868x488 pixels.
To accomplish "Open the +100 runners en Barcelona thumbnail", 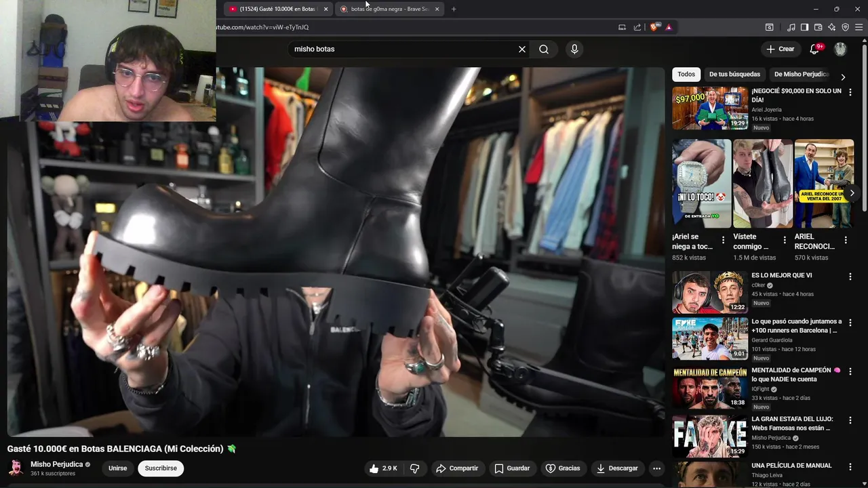I will point(710,338).
